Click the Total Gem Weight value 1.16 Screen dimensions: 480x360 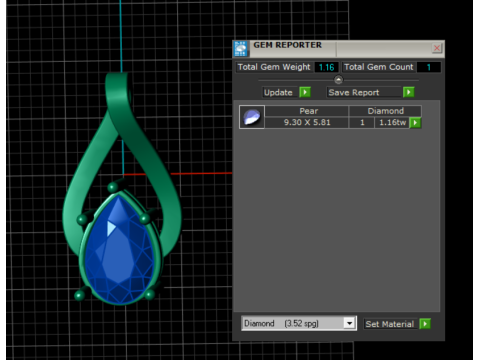click(326, 67)
